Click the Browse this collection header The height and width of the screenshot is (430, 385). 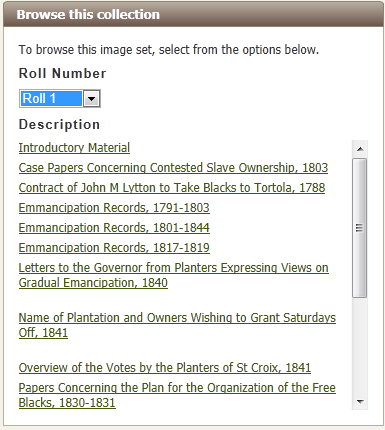(x=193, y=15)
